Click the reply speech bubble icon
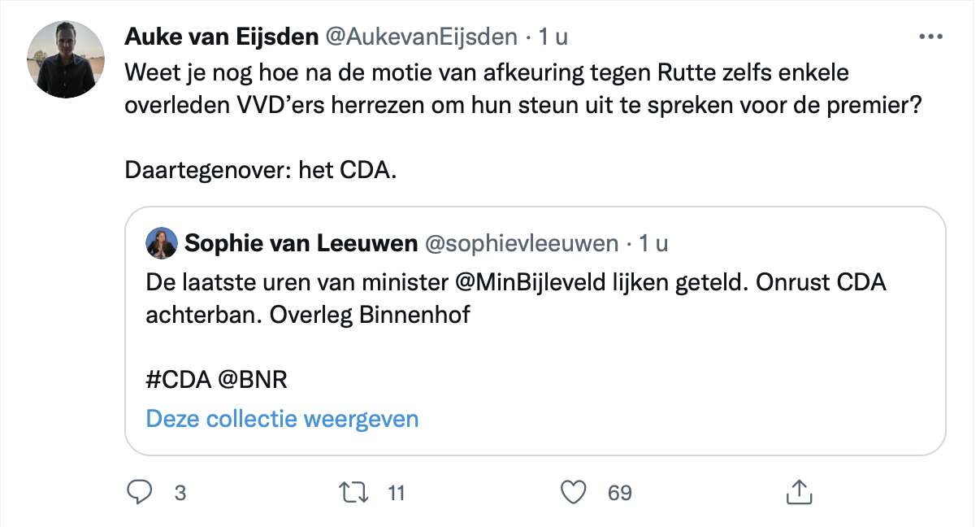The height and width of the screenshot is (527, 980). (x=140, y=492)
